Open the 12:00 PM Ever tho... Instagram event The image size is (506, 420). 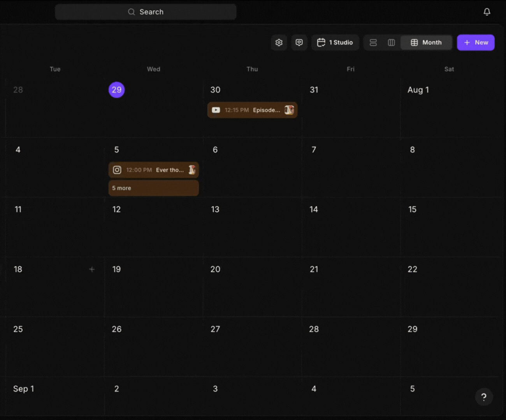pos(153,170)
